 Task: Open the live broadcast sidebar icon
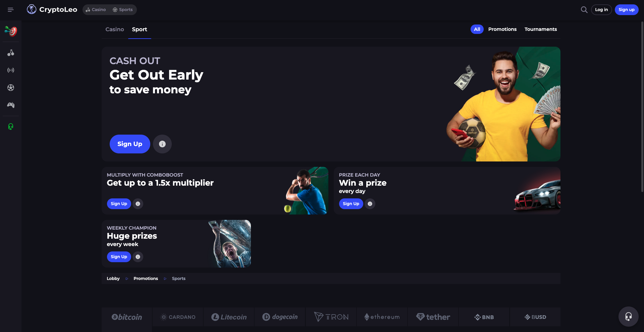[x=11, y=70]
